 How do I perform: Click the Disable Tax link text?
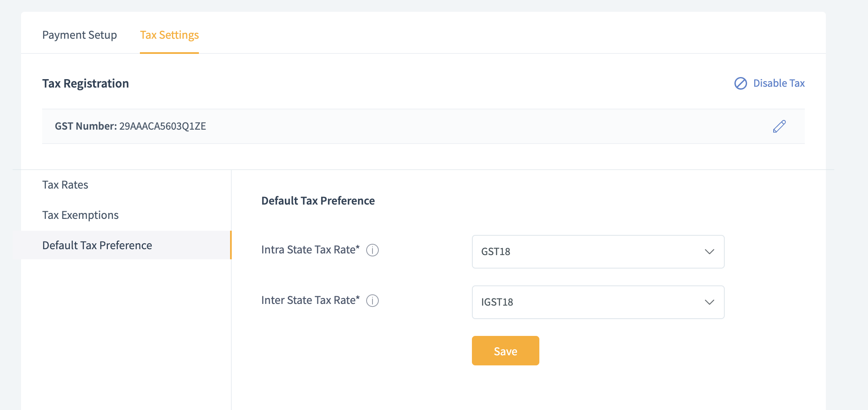point(779,83)
